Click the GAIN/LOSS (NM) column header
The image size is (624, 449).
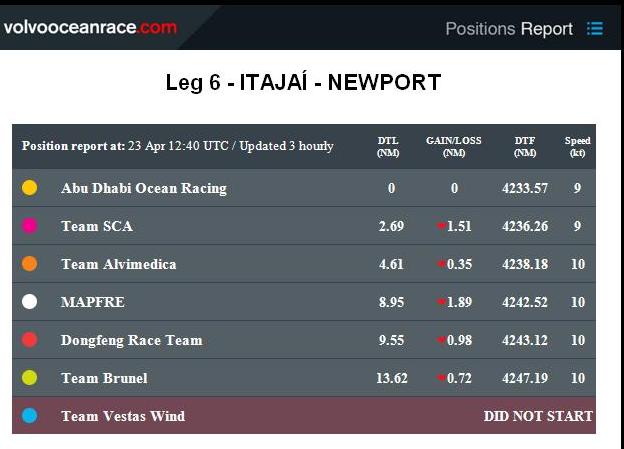coord(454,146)
